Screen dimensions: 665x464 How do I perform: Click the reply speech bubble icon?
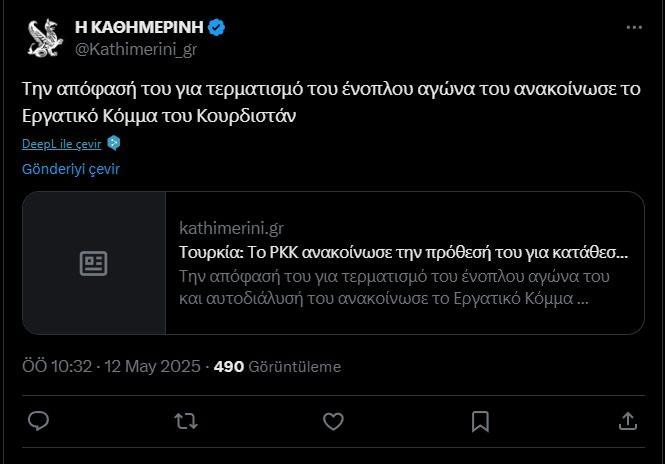(38, 421)
